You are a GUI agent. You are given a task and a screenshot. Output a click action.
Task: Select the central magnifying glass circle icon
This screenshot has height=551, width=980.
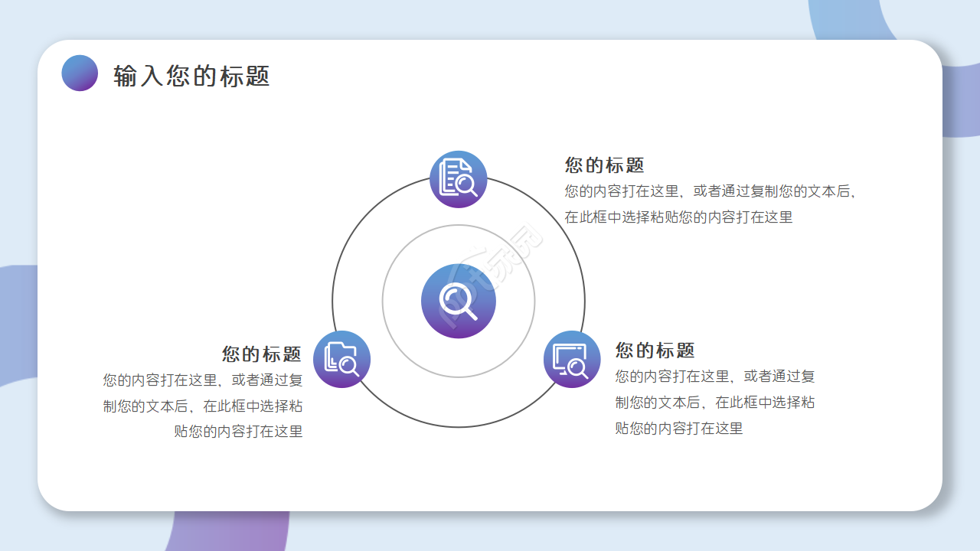click(458, 301)
